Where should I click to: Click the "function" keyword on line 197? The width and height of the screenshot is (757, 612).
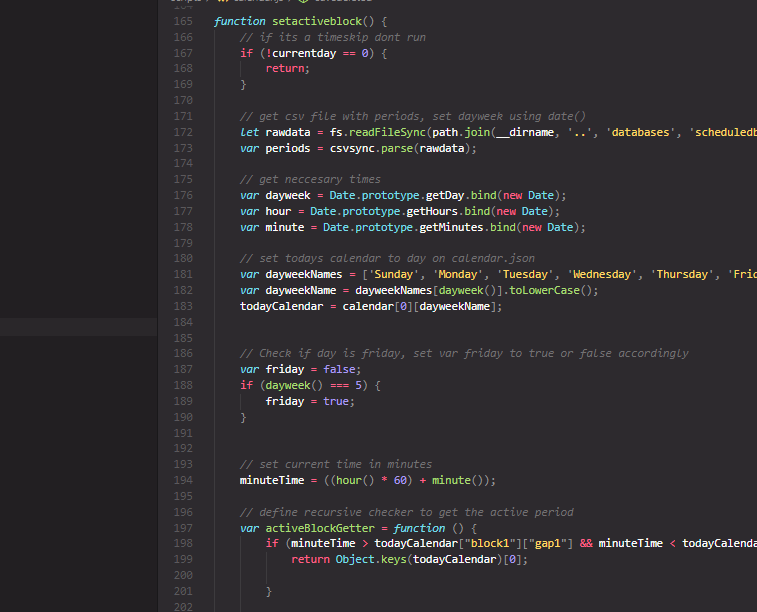click(419, 529)
